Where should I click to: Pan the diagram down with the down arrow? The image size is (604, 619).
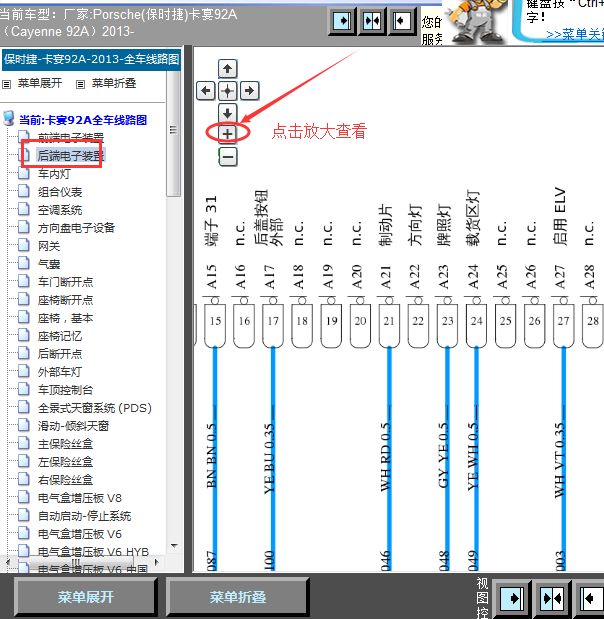coord(227,113)
